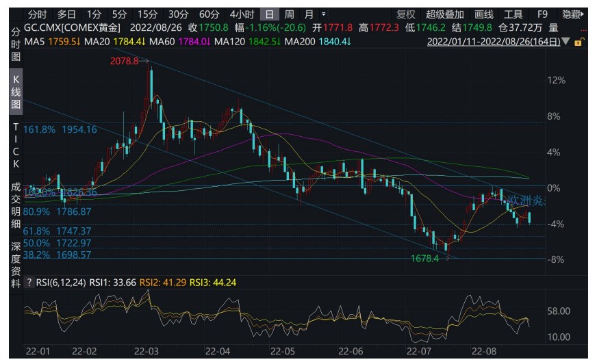This screenshot has width=597, height=364.
Task: Select the 161.8% 1954.16 Fibonacci level label
Action: click(60, 130)
